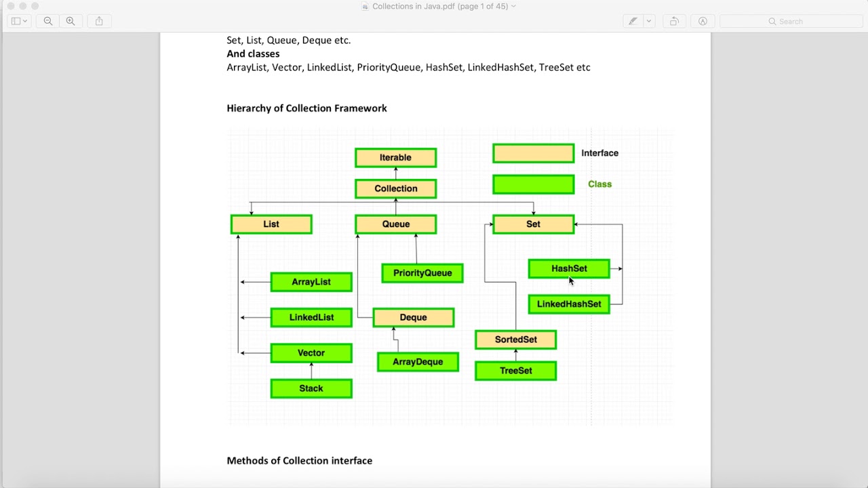
Task: Click the SortedSet interface box
Action: point(516,340)
